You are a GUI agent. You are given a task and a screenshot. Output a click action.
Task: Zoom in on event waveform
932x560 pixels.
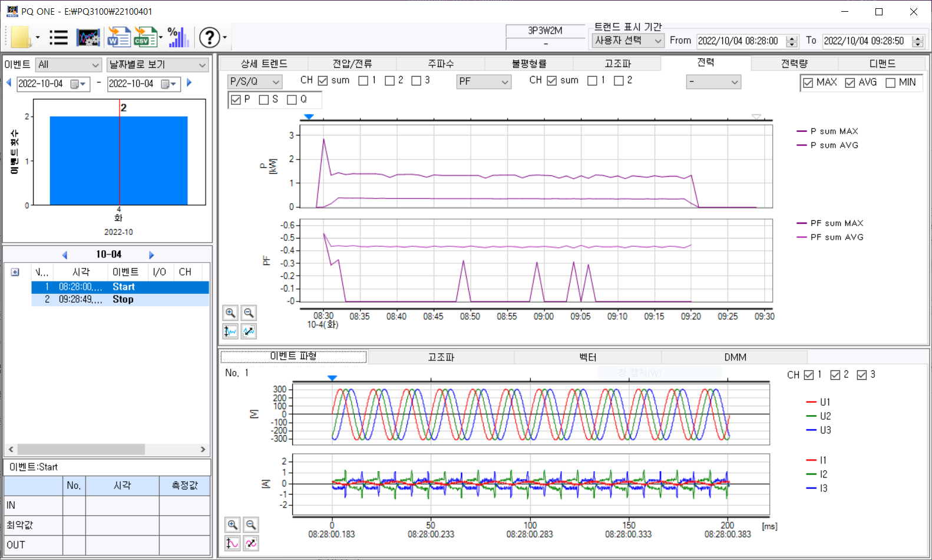tap(233, 525)
